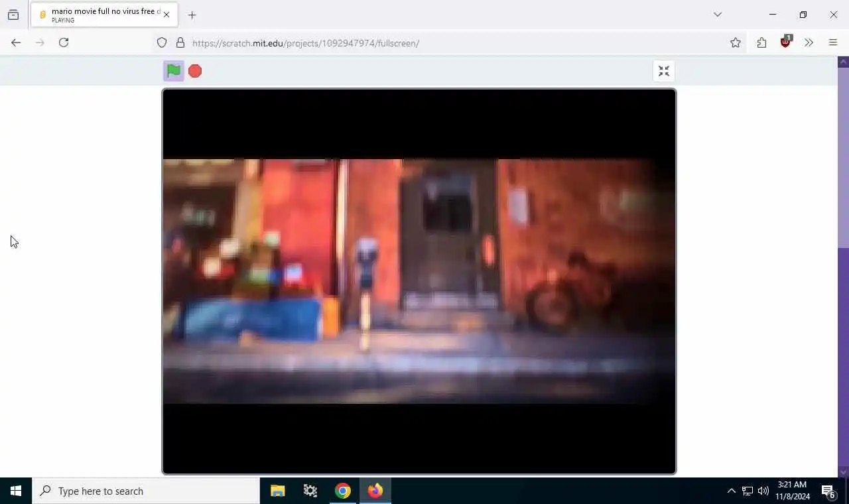
Task: Reload the current page
Action: (64, 42)
